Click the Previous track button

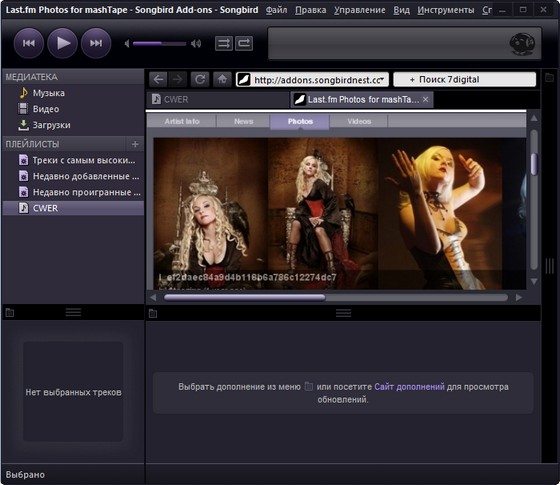click(x=29, y=43)
